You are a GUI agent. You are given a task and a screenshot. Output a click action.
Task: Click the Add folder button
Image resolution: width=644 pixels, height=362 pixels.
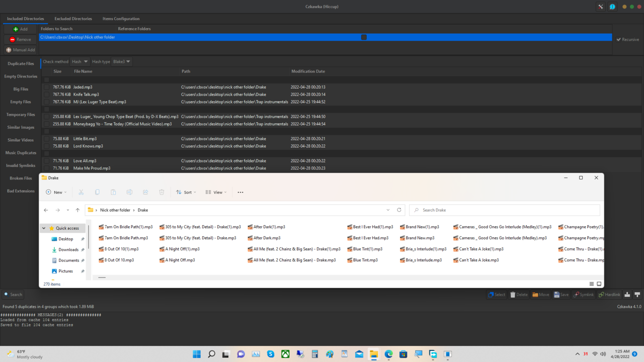click(x=20, y=29)
